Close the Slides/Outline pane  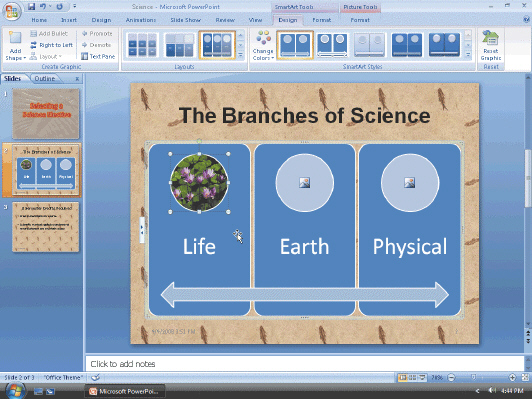pyautogui.click(x=77, y=79)
